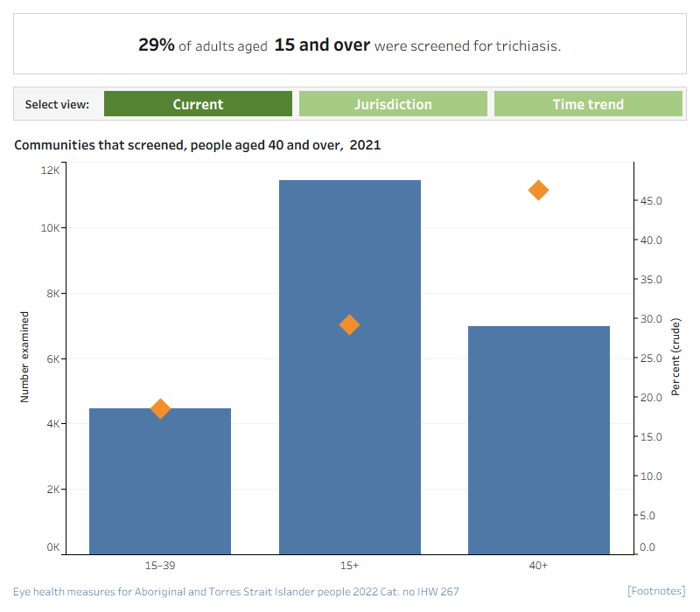Select the blue bar for age 40+
Viewport: 700px width, 612px height.
pyautogui.click(x=539, y=441)
